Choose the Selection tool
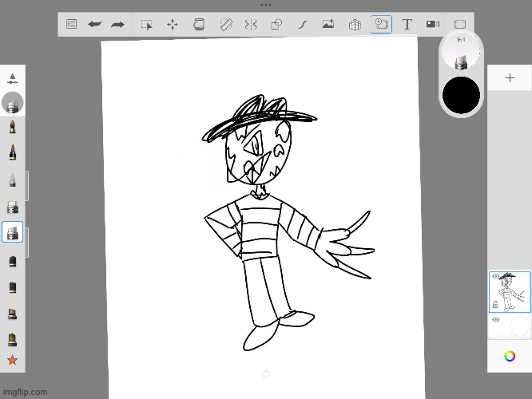 tap(146, 25)
